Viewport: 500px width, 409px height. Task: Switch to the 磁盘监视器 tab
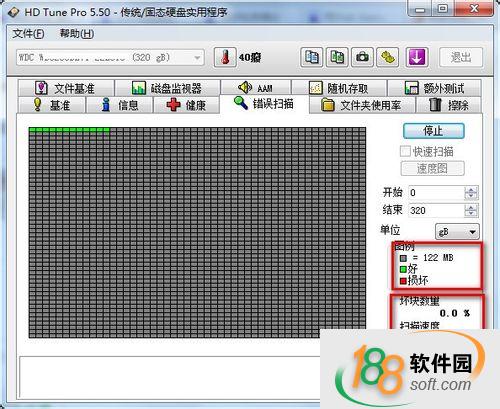[167, 88]
